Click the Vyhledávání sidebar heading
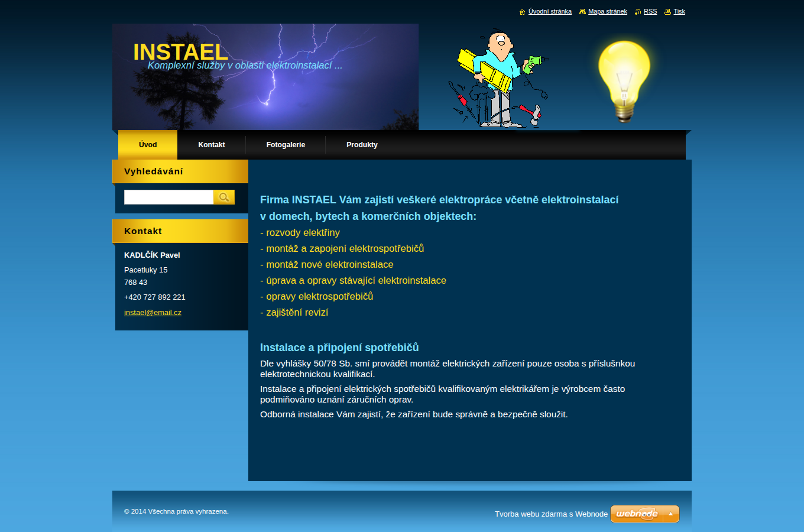804x532 pixels. tap(154, 171)
